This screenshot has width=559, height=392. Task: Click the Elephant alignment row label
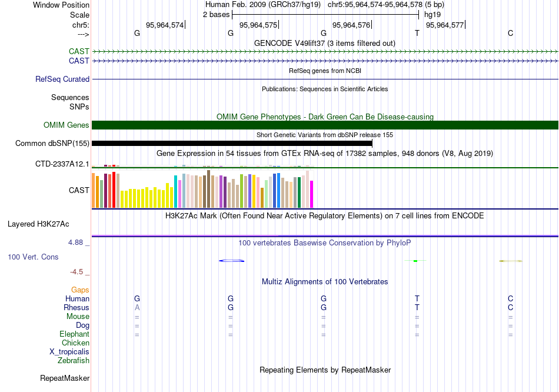pos(74,334)
